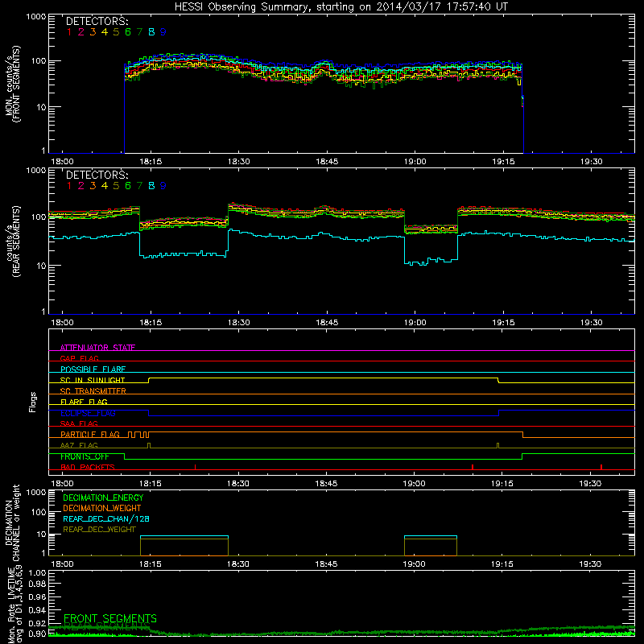This screenshot has width=644, height=644.
Task: Click the REAR_DEC_WEIGHT legend entry
Action: pos(99,530)
